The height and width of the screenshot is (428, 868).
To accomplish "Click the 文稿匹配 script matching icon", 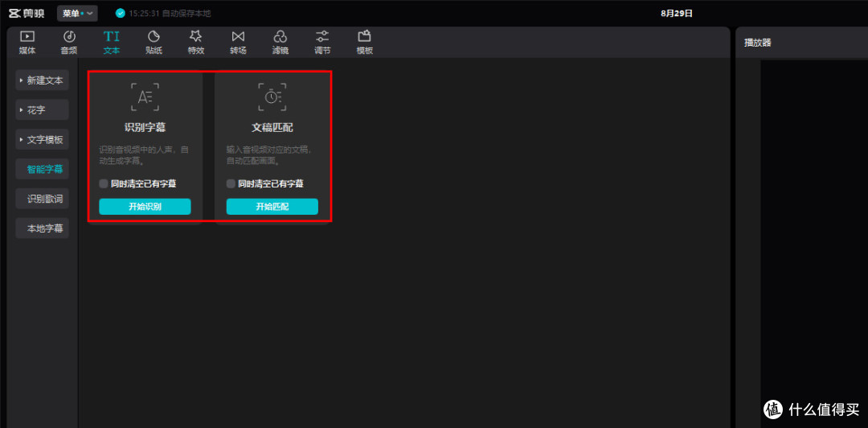I will [272, 97].
